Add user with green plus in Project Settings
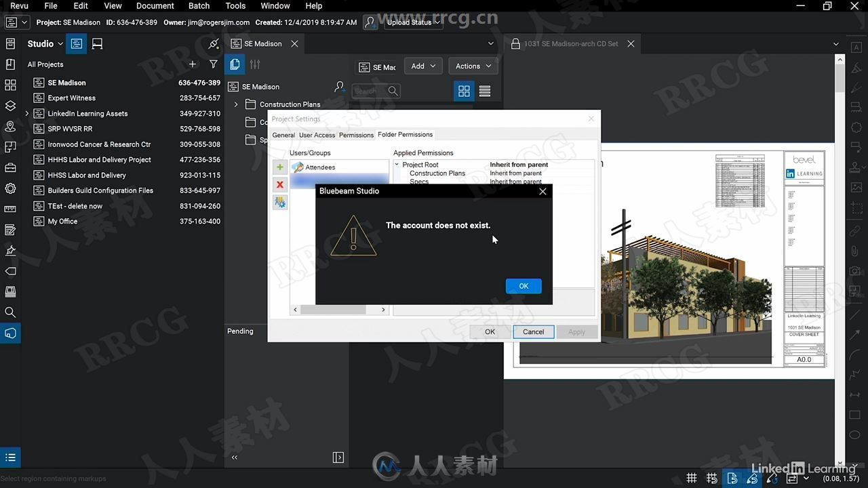 (279, 167)
